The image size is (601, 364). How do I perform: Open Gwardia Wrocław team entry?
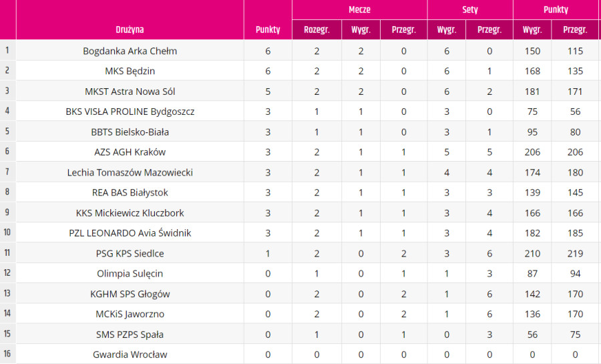[x=130, y=355]
